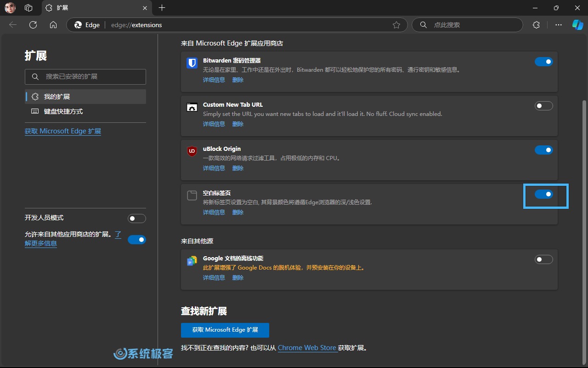588x368 pixels.
Task: Open Settings and more ellipsis menu
Action: tap(559, 25)
